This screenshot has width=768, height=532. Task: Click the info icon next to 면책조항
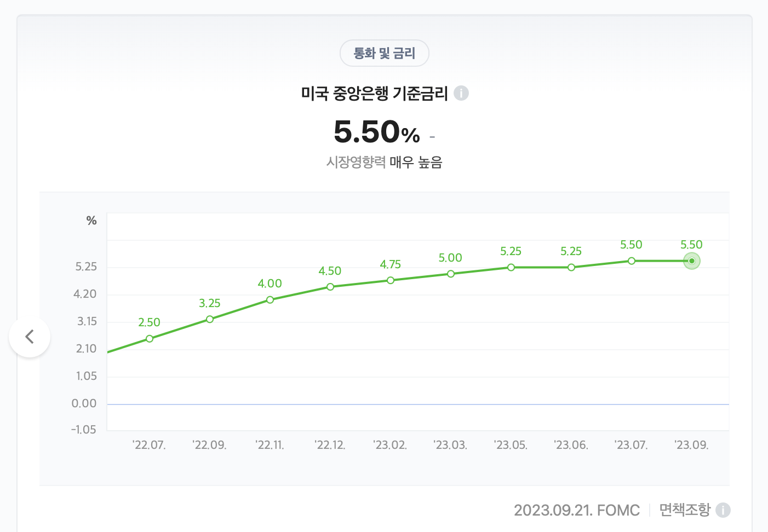coord(723,510)
